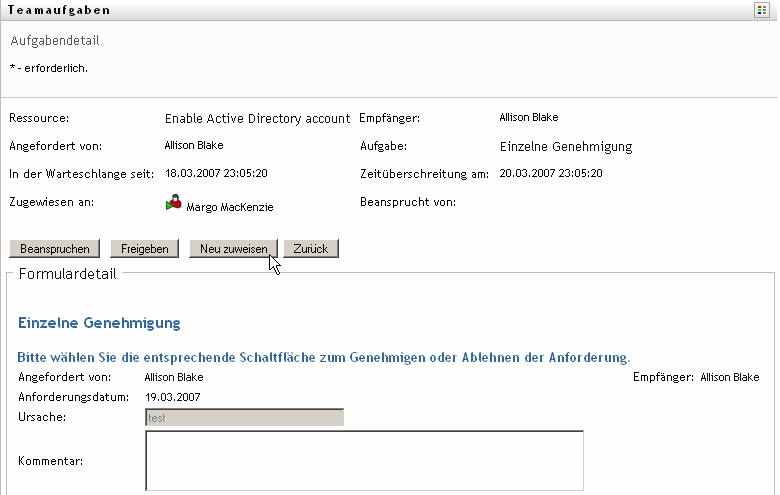Click the Neu zuweisen button
This screenshot has width=780, height=495.
tap(233, 249)
